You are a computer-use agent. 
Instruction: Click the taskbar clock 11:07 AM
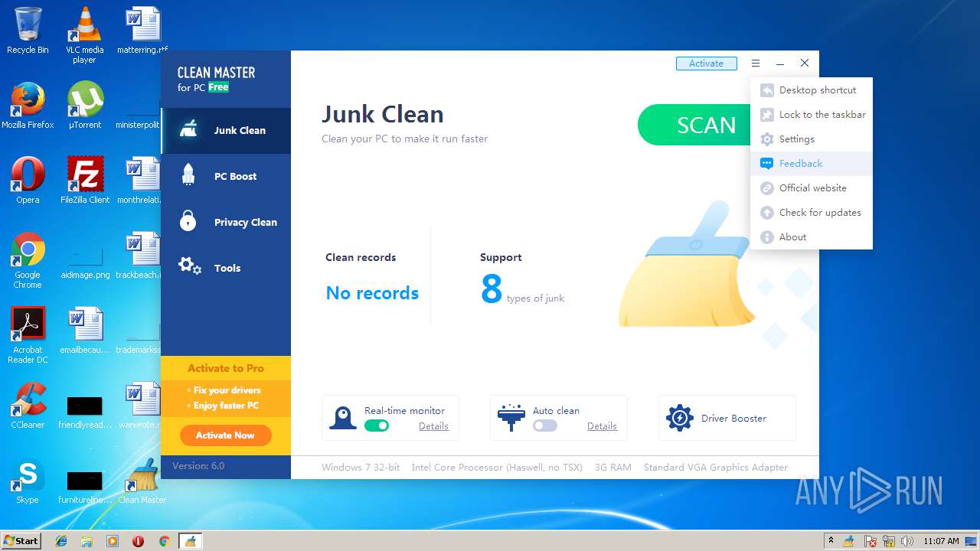[941, 541]
